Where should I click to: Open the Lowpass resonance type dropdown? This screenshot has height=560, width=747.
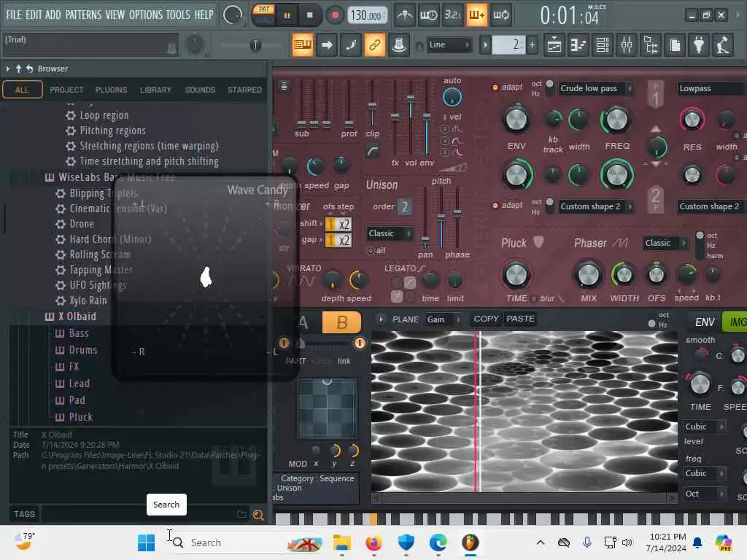tap(712, 88)
